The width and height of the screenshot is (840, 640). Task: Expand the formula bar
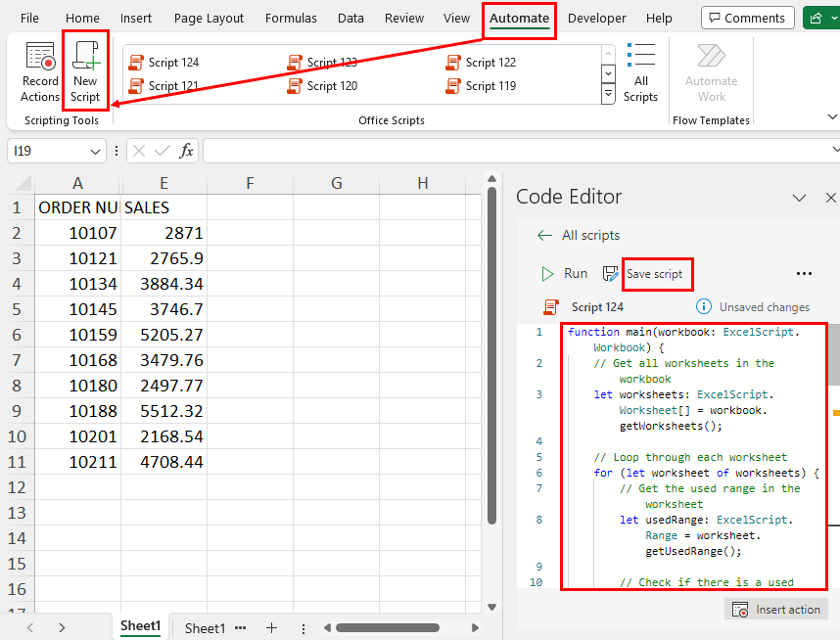(x=835, y=151)
